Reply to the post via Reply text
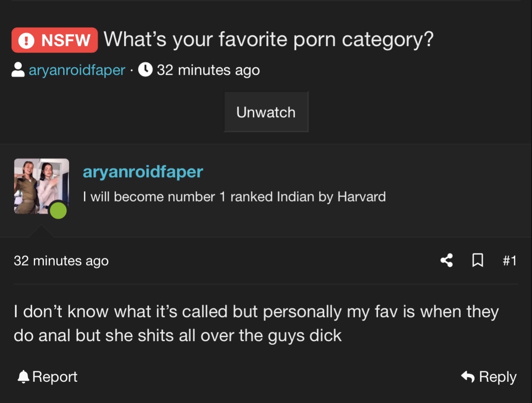 point(497,377)
